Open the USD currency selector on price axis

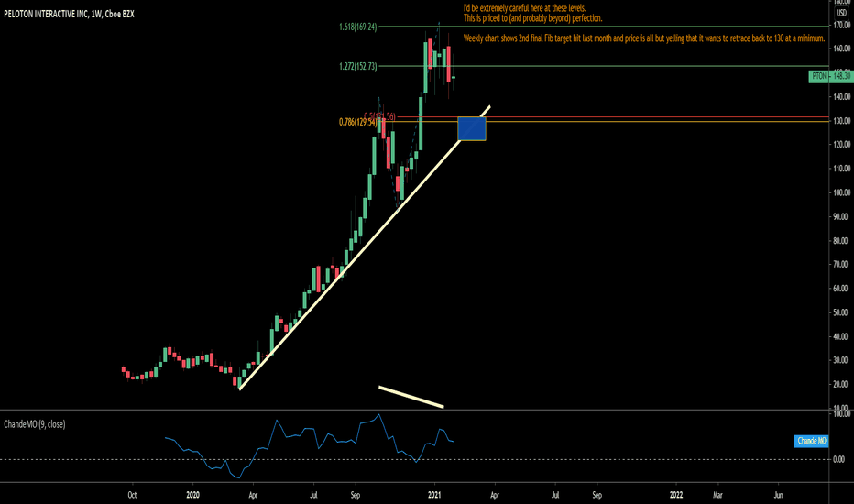click(841, 13)
